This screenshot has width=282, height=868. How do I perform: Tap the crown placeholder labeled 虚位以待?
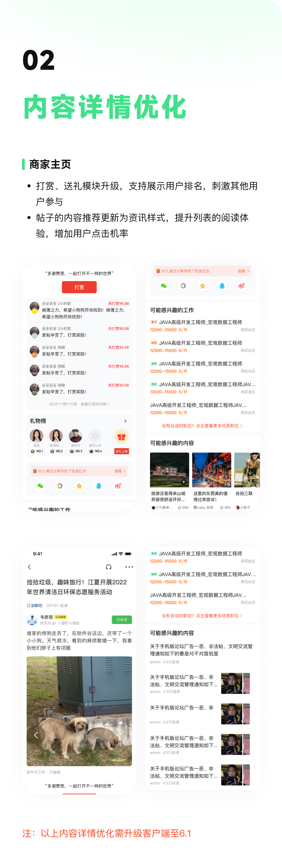point(95,436)
